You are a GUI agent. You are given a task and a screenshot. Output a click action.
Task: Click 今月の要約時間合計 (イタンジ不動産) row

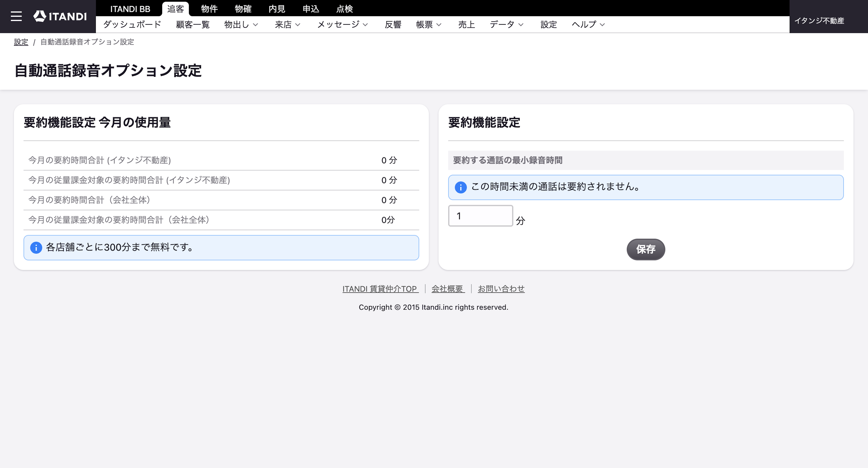tap(222, 160)
